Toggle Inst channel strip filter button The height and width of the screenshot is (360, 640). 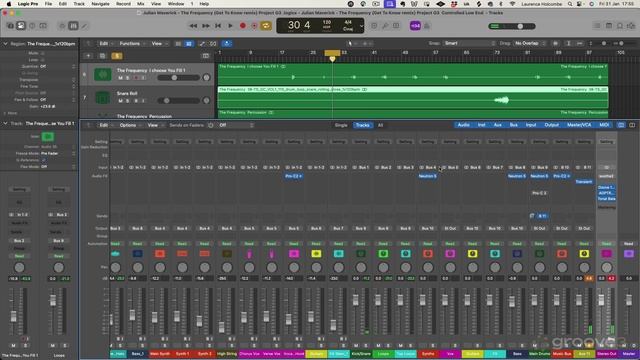(x=481, y=125)
